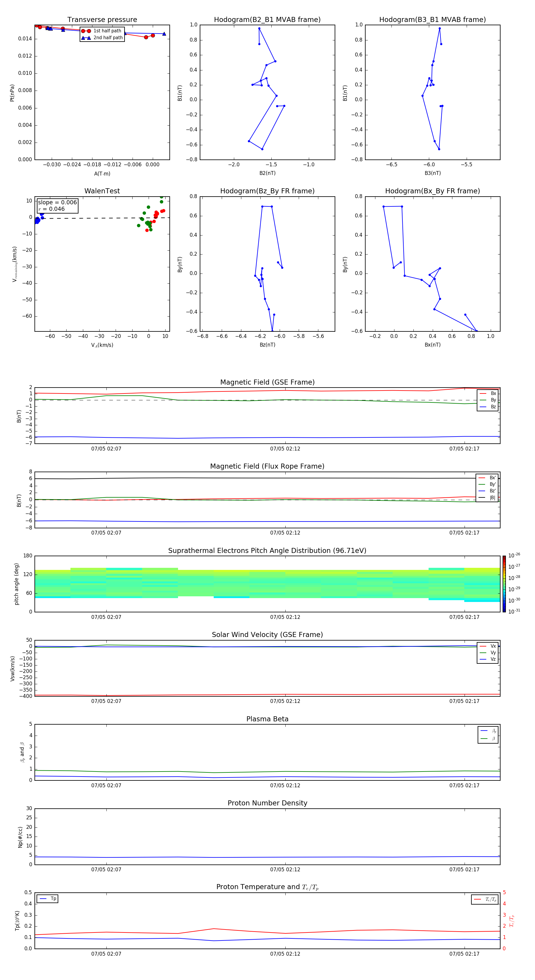Click the blue point cluster in WalenTest
This screenshot has height=980, width=535.
pyautogui.click(x=38, y=218)
